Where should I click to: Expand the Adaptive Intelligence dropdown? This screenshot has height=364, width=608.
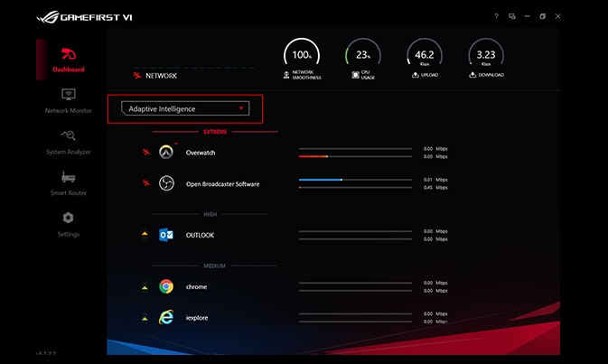tap(185, 108)
